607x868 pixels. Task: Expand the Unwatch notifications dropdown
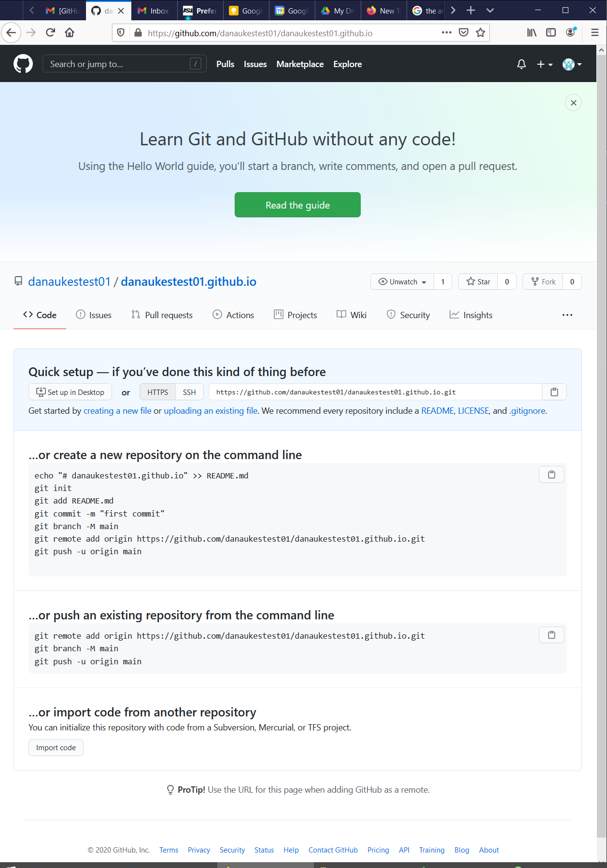point(402,281)
